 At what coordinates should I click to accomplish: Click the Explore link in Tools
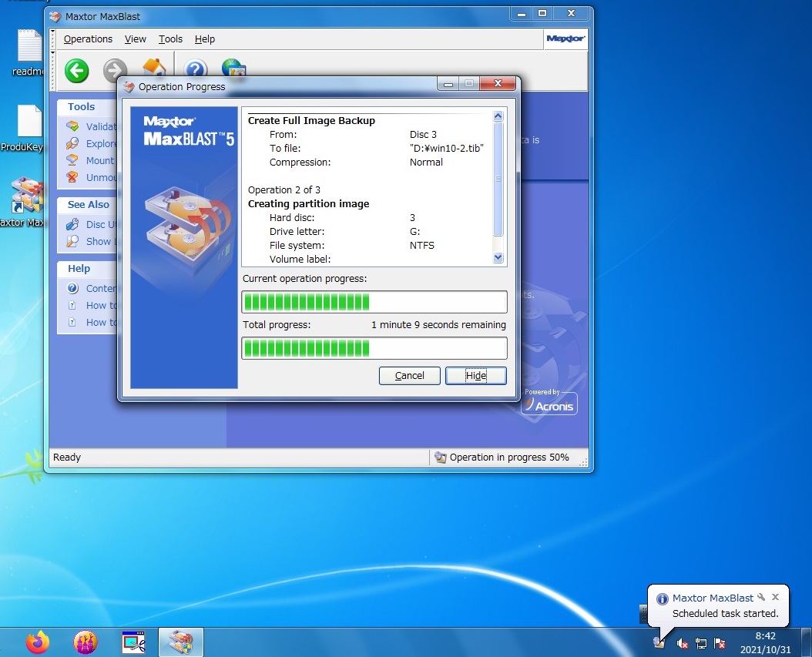[x=101, y=143]
